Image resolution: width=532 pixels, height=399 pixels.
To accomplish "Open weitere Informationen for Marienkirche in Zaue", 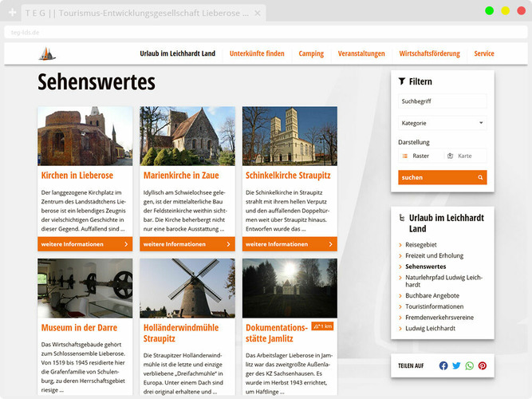I will [x=187, y=244].
